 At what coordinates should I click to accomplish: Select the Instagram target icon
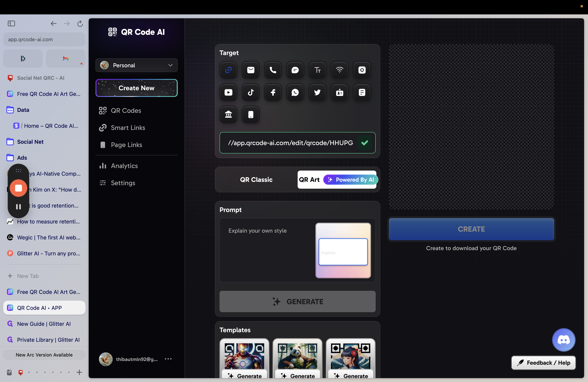point(362,70)
